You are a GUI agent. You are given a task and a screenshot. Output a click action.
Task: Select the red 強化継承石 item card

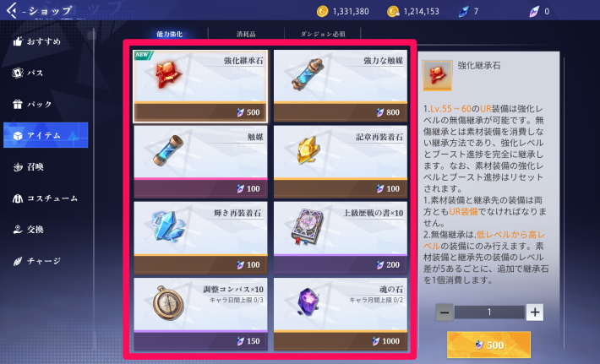(200, 86)
